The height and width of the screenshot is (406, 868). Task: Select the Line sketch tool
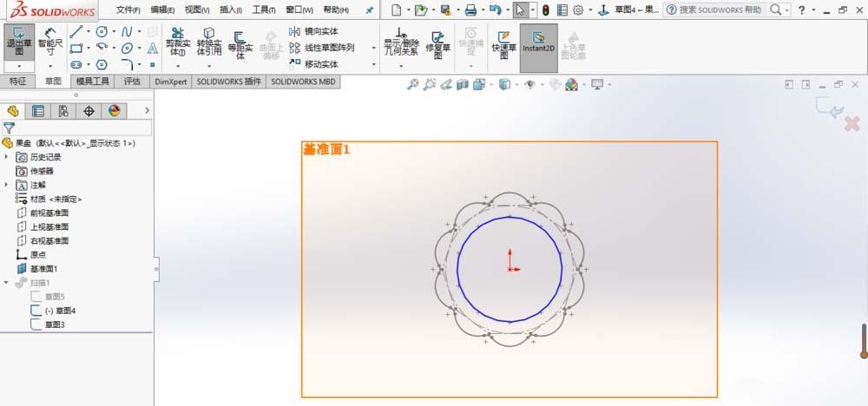point(76,31)
